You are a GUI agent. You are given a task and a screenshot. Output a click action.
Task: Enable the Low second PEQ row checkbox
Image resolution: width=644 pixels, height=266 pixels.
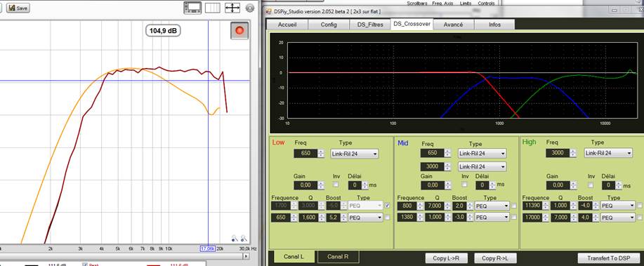point(387,218)
